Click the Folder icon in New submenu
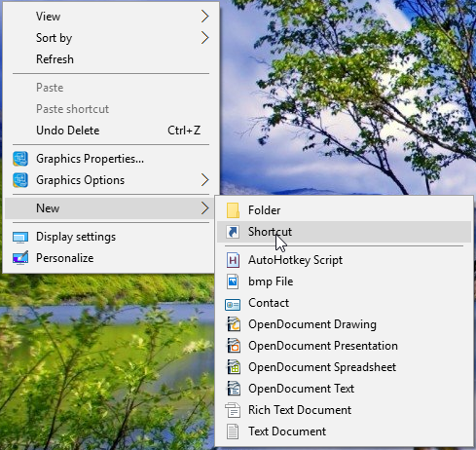This screenshot has height=450, width=476. pos(233,210)
